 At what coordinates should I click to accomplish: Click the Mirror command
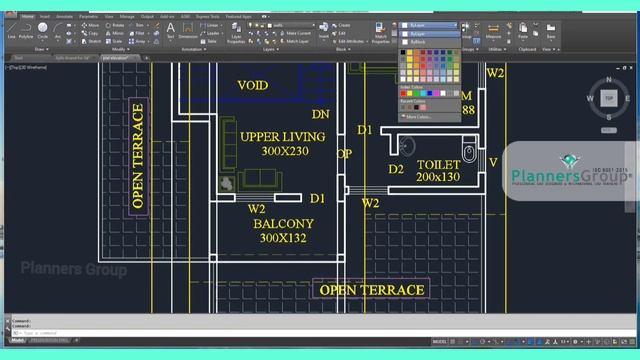click(x=115, y=33)
